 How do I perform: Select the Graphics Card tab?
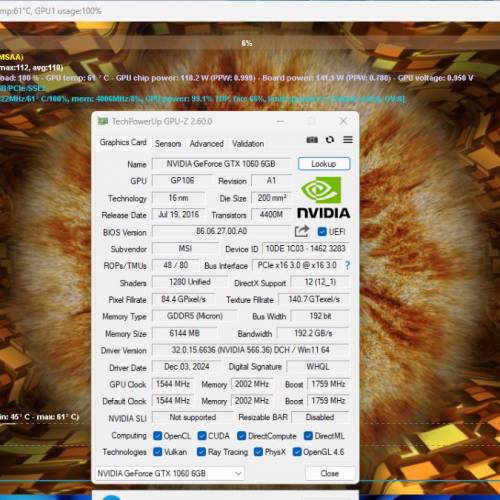click(123, 142)
